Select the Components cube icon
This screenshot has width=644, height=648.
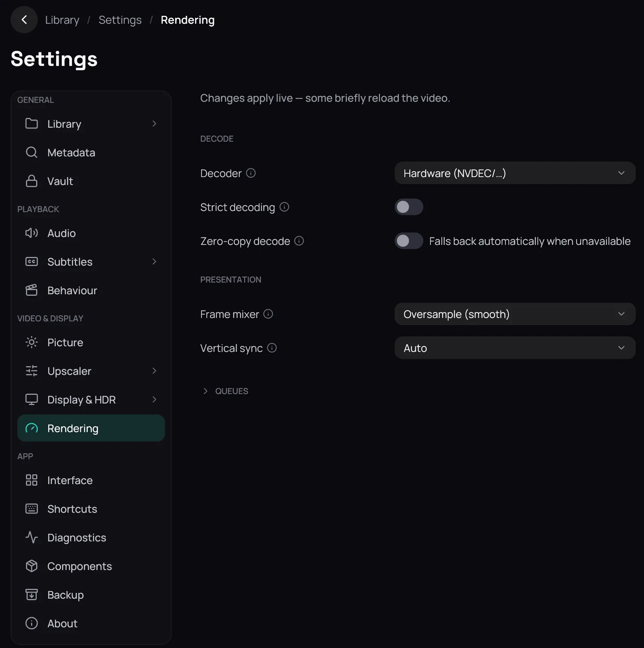coord(32,566)
